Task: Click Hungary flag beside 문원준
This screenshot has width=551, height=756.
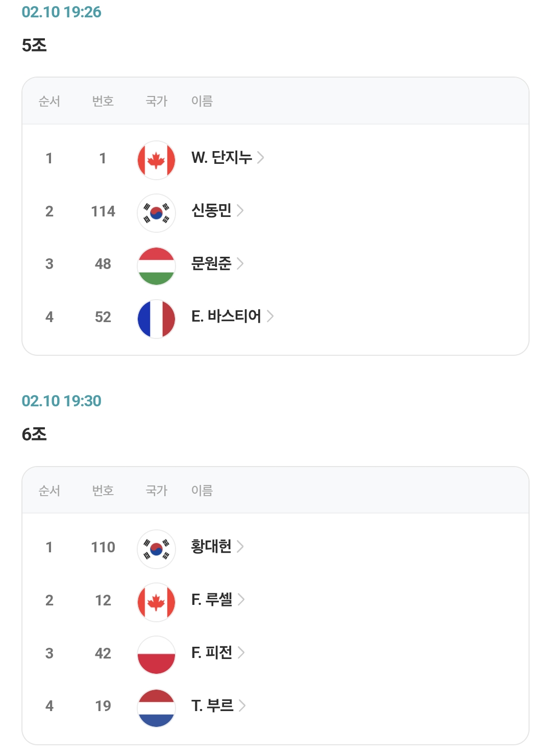Action: 156,266
